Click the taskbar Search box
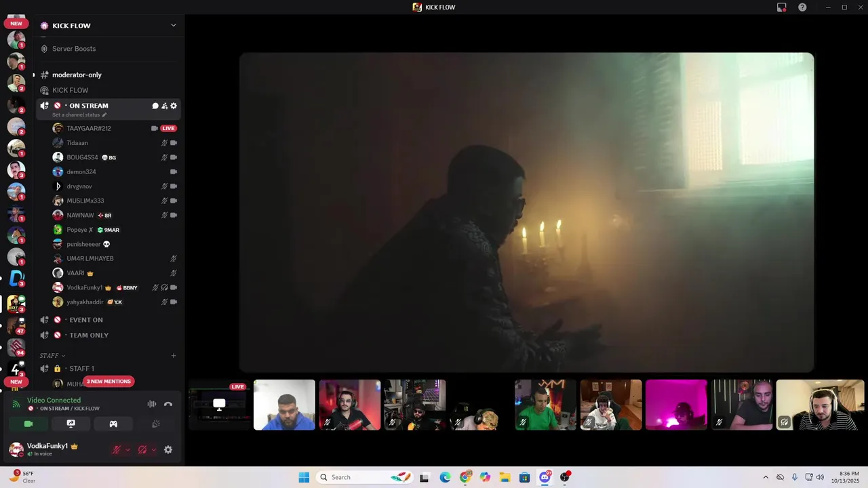Screen dimensions: 868x488 pyautogui.click(x=365, y=477)
